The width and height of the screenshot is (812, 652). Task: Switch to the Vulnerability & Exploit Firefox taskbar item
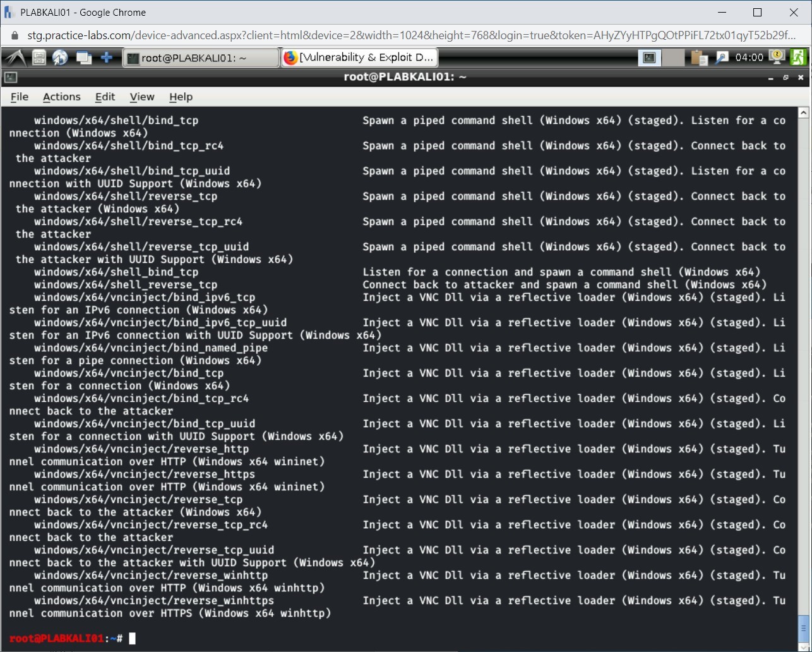359,57
